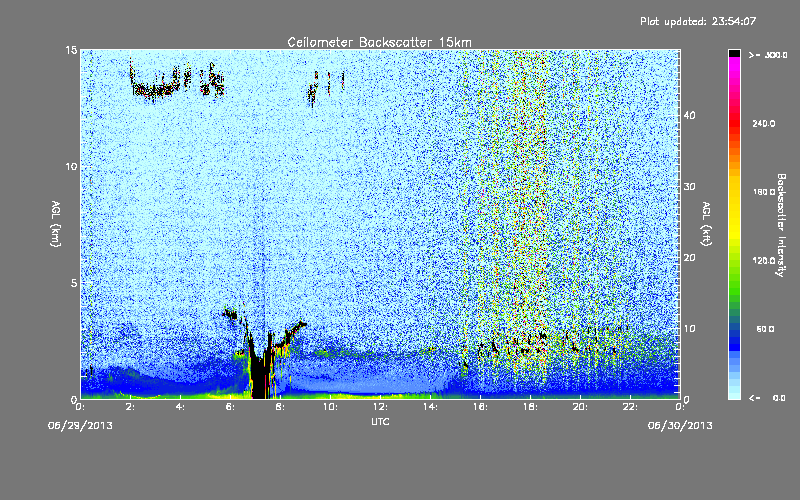Click the 20 kft tick label on the right axis
Viewport: 800px width, 500px height.
[x=689, y=258]
